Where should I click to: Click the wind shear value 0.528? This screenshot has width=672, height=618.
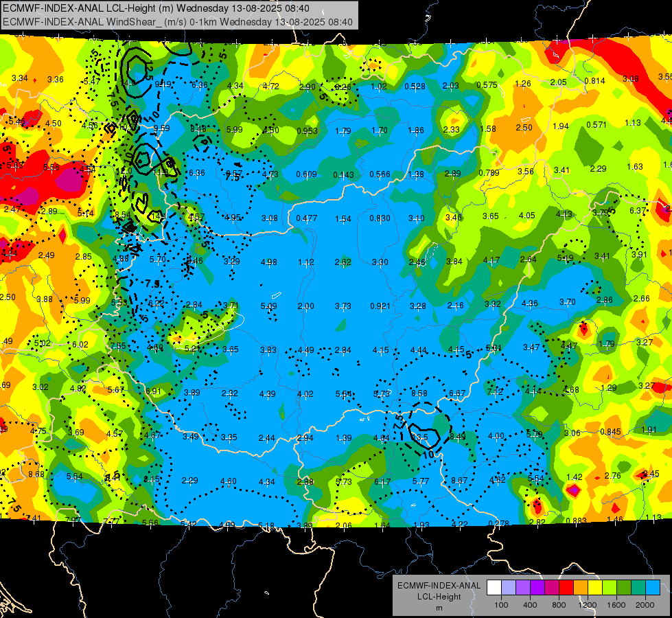(415, 87)
